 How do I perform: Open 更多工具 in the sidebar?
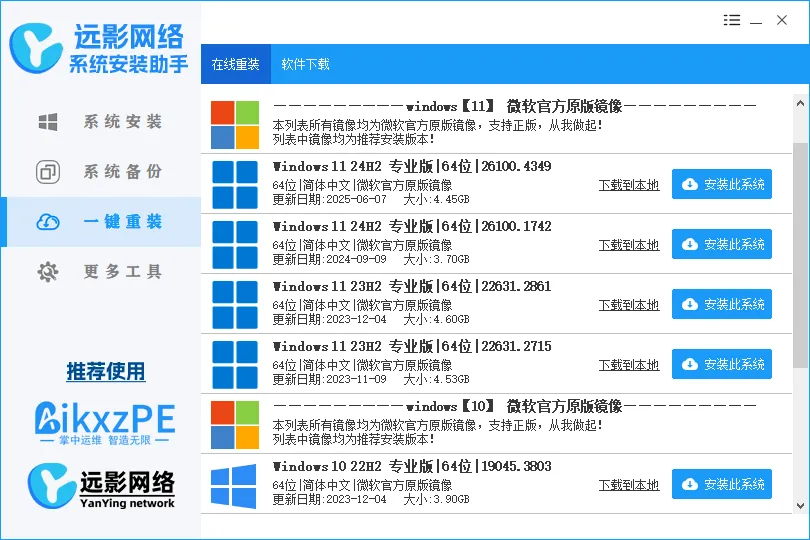tap(101, 272)
